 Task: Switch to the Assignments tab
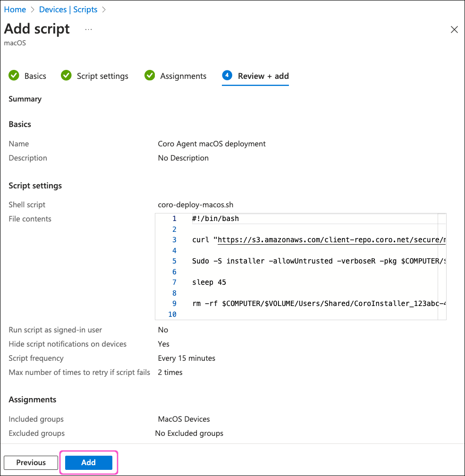pos(183,76)
